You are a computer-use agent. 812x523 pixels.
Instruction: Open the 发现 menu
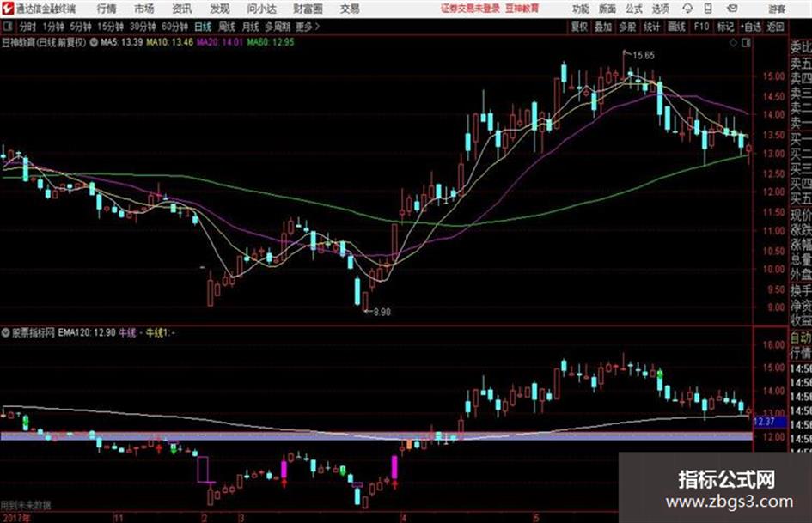(x=220, y=9)
